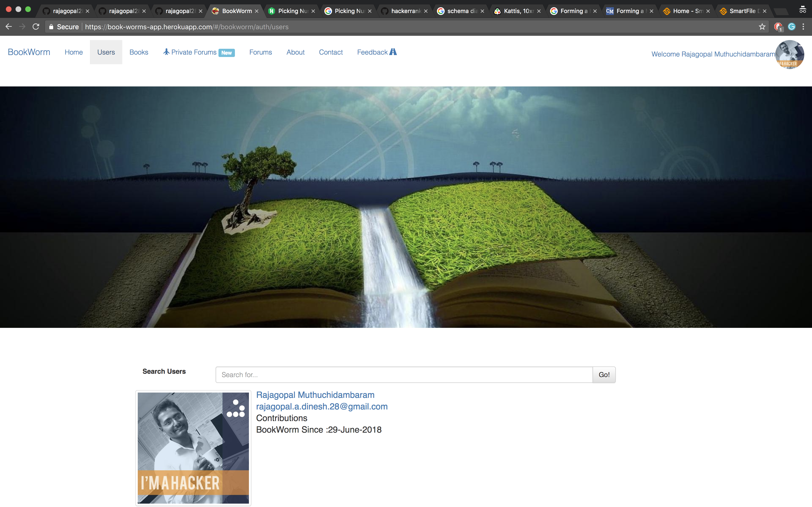This screenshot has height=507, width=812.
Task: Open the Rajagopal Muthuchidambaram user link
Action: 315,395
